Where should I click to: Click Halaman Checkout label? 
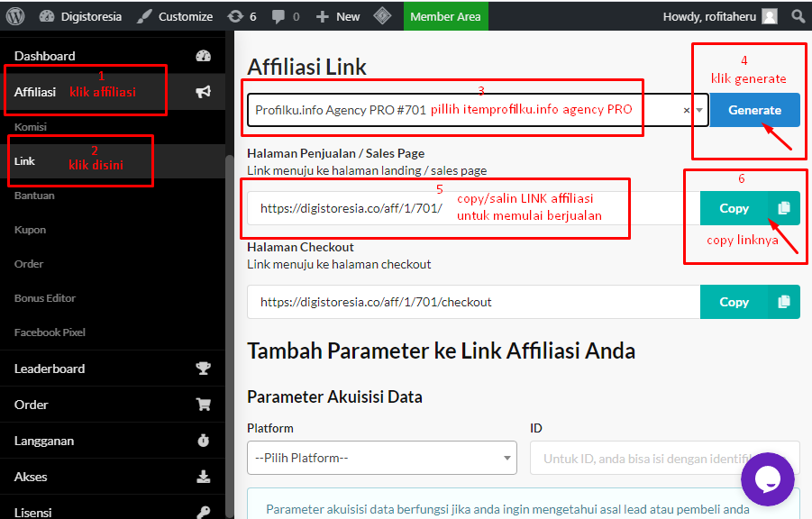[300, 247]
